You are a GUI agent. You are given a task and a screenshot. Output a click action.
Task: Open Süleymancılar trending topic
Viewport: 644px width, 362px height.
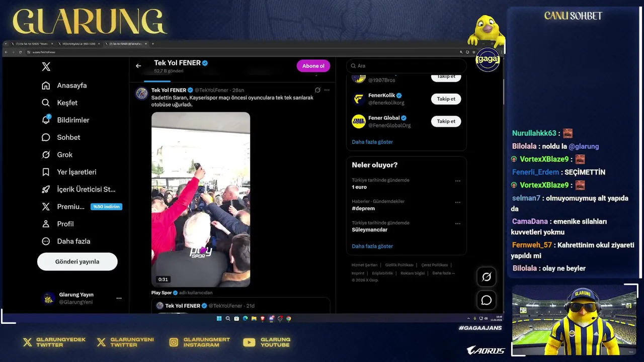pos(370,230)
